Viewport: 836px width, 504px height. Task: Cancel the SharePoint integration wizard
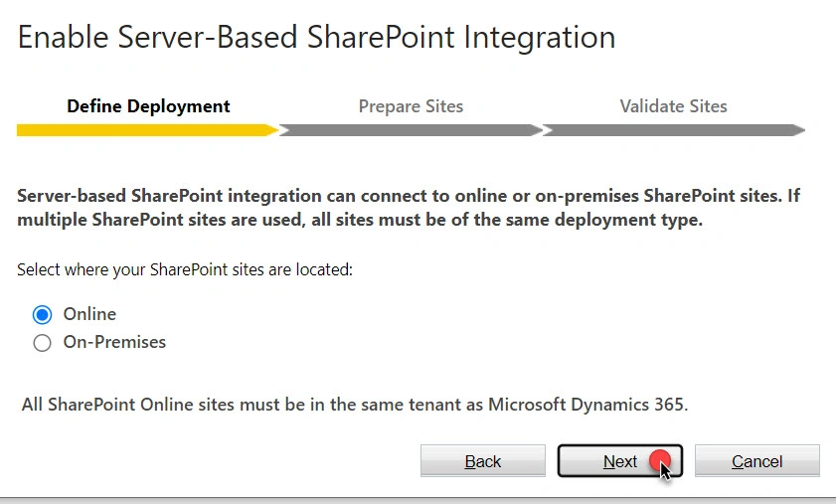[757, 461]
